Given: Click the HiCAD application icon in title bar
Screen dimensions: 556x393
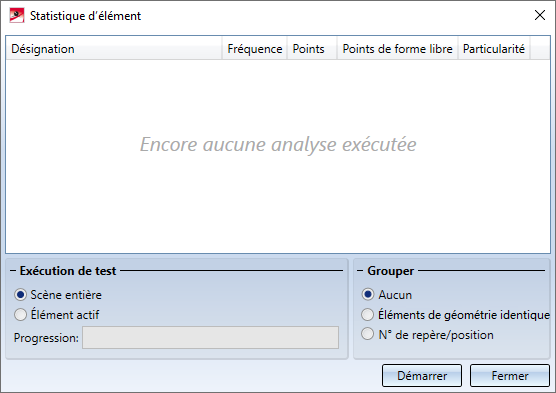Looking at the screenshot, I should pyautogui.click(x=17, y=16).
